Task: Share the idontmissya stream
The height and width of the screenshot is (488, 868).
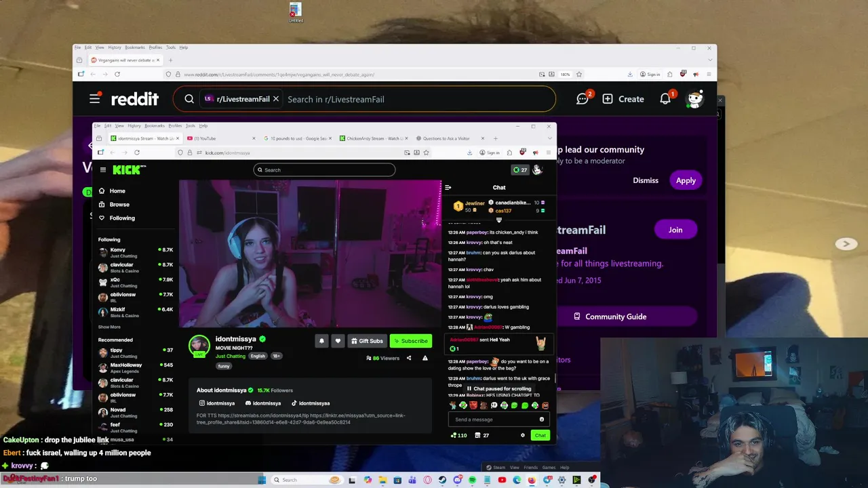Action: point(409,358)
